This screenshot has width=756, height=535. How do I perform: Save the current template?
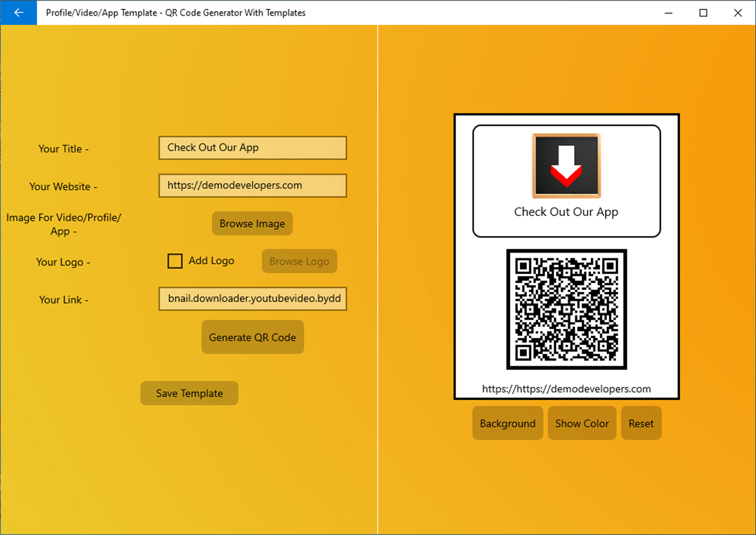tap(189, 393)
